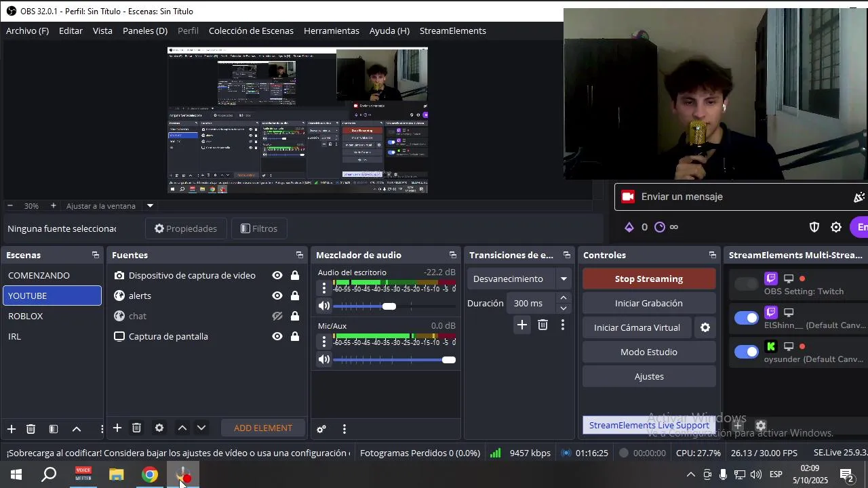Screen dimensions: 868x488
Task: Disable the ElShinn__ Twitch stream toggle
Action: 747,319
